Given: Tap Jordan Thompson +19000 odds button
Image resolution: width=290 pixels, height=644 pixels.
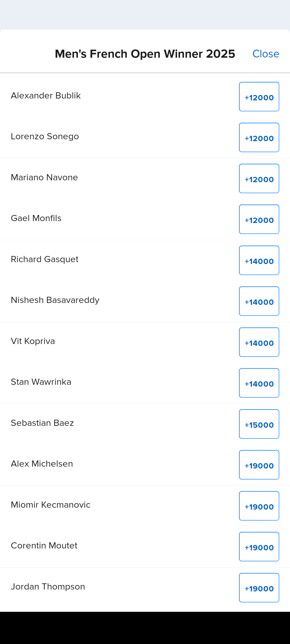Looking at the screenshot, I should (x=259, y=588).
